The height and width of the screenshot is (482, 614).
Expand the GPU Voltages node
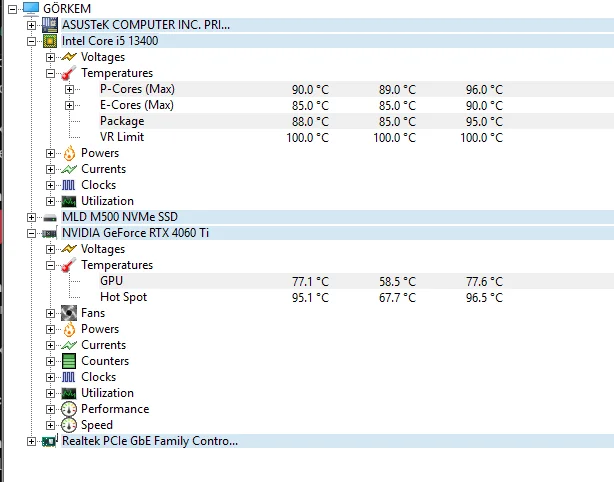[50, 249]
